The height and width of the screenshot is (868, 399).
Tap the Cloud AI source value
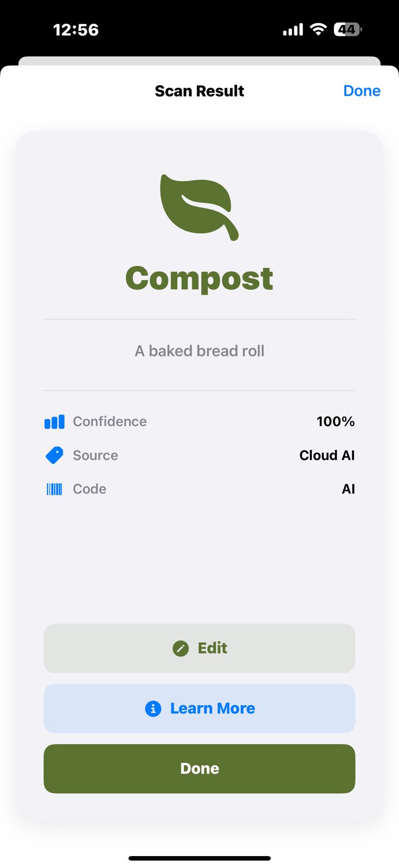point(327,455)
